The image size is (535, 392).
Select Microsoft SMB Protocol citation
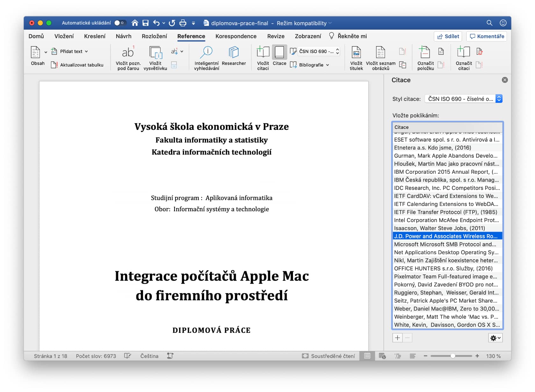[x=447, y=244]
